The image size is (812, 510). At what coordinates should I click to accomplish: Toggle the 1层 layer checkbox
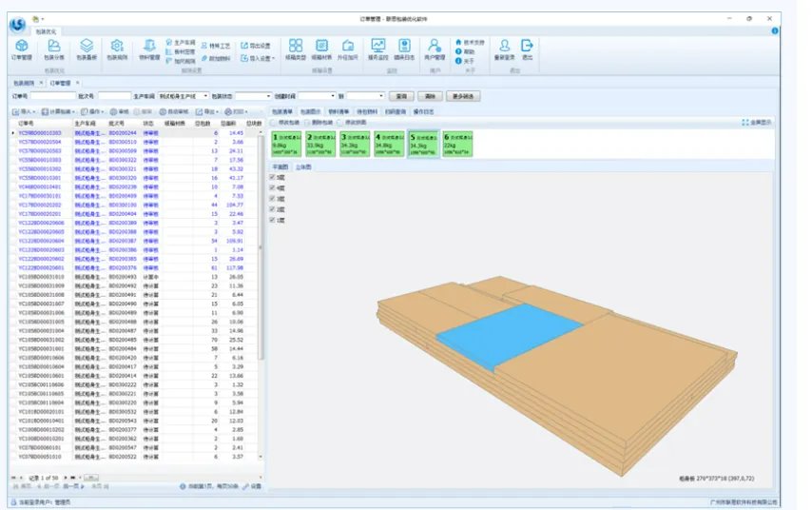click(272, 220)
